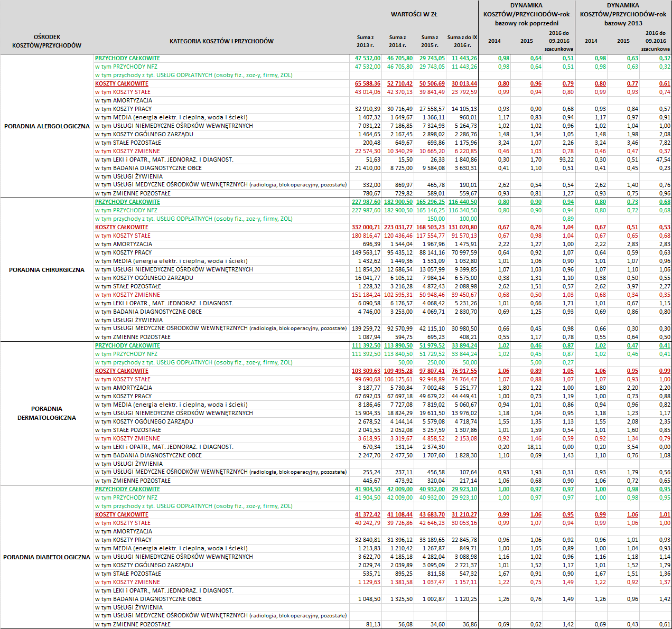The height and width of the screenshot is (629, 672).
Task: Click 'KOSZTY CAŁKOWITE' label under Poradnia Chirurgiczna
Action: click(x=122, y=227)
